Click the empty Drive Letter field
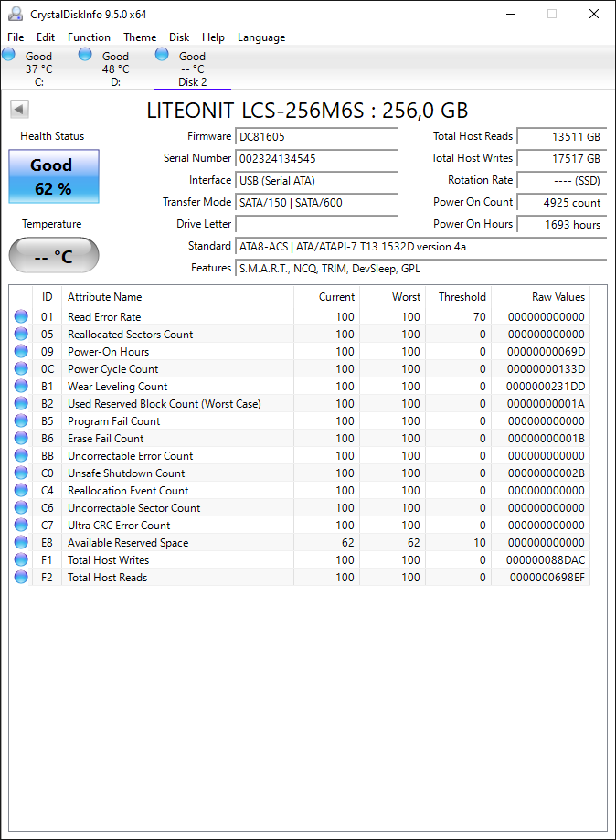This screenshot has height=840, width=616. [x=316, y=224]
